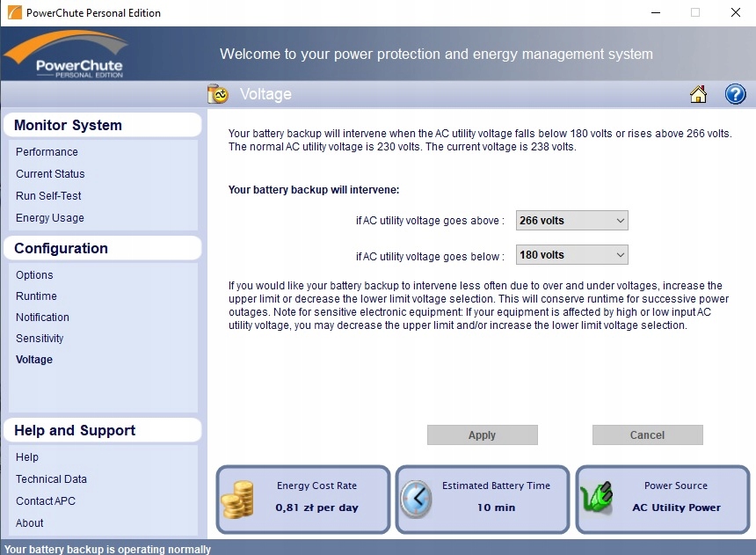Click the Monitor System section header

point(103,125)
